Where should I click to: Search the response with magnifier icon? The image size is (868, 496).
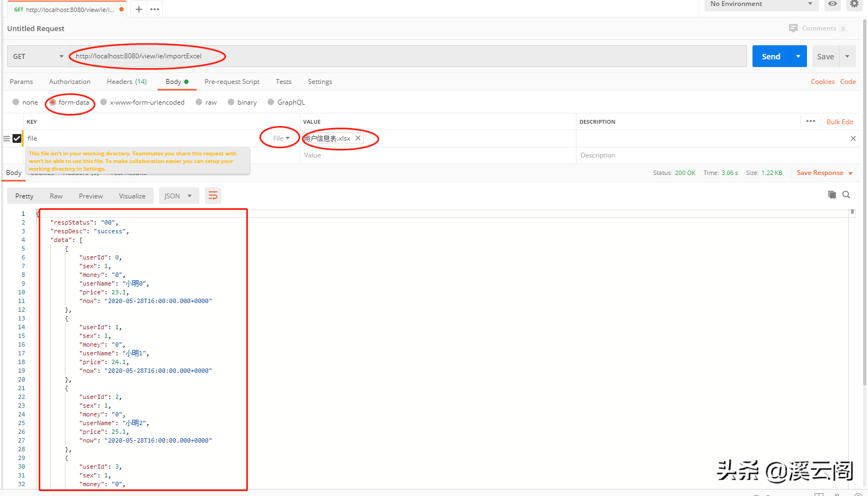(x=846, y=195)
